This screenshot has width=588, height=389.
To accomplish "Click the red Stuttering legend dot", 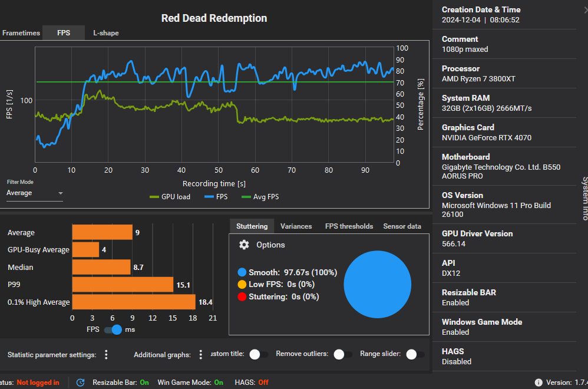I will pos(242,296).
